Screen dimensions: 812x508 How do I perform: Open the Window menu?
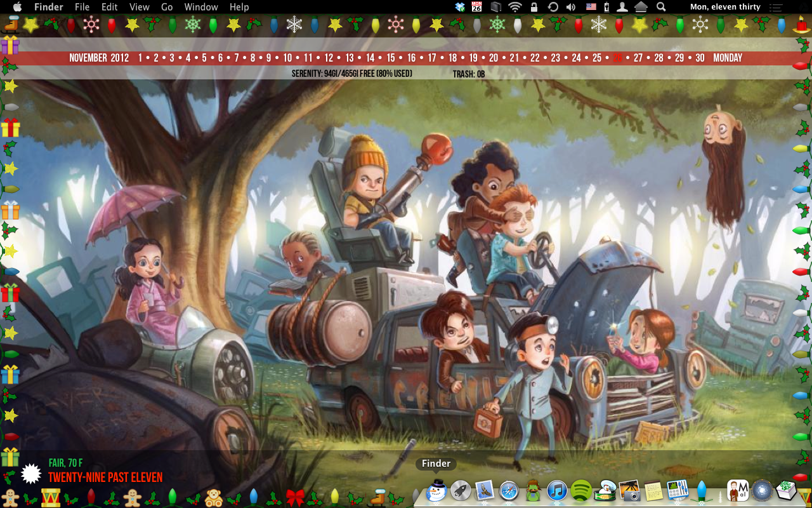[x=201, y=7]
